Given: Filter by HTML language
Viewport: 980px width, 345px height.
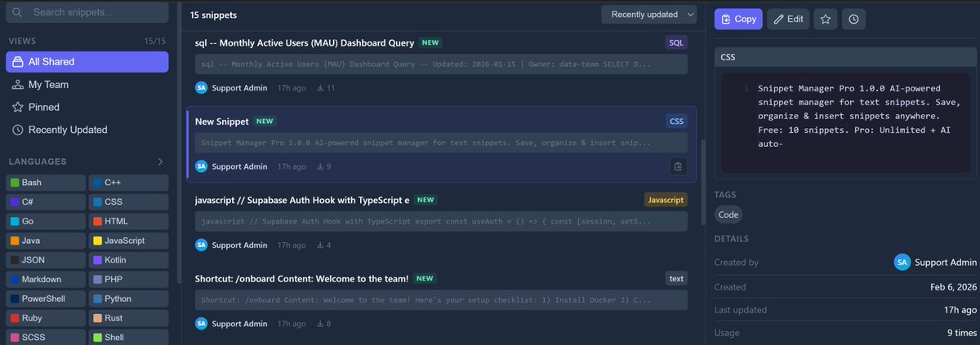Looking at the screenshot, I should pos(128,222).
